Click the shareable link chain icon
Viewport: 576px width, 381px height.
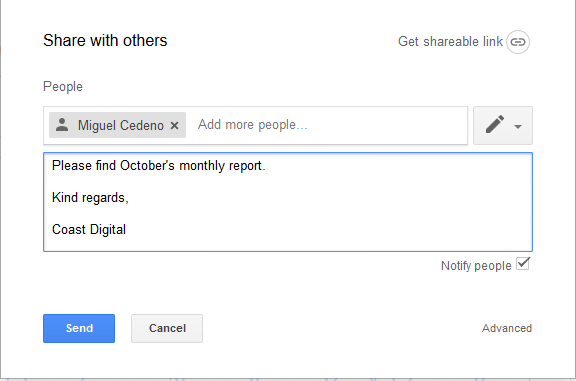pos(518,42)
